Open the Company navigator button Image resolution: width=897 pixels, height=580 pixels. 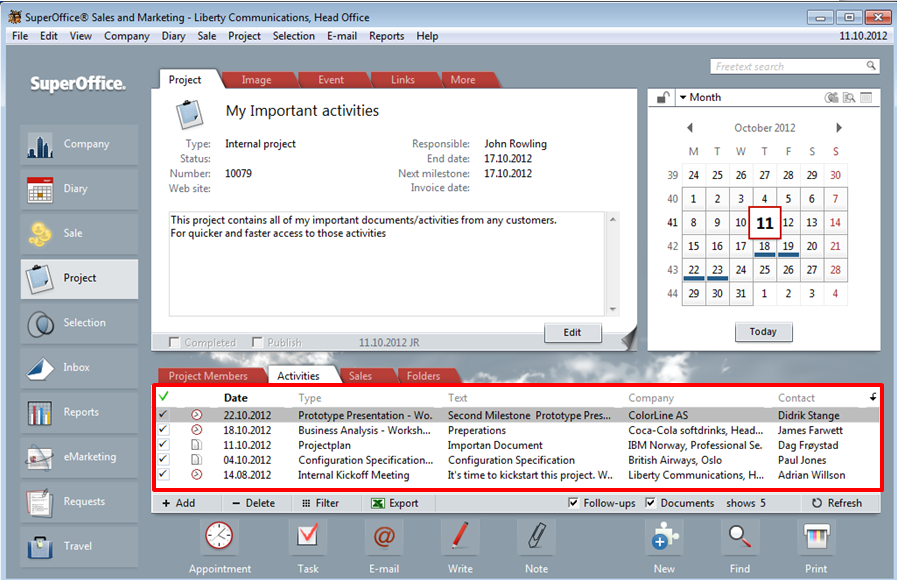tap(80, 144)
